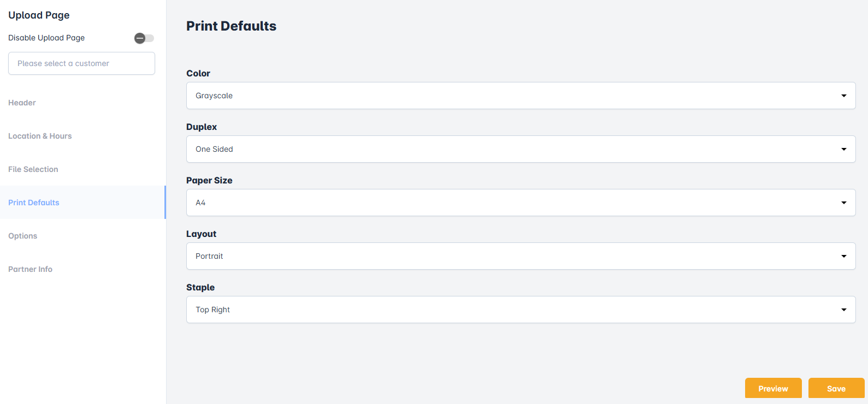Open the Header section
Image resolution: width=868 pixels, height=404 pixels.
pyautogui.click(x=22, y=103)
